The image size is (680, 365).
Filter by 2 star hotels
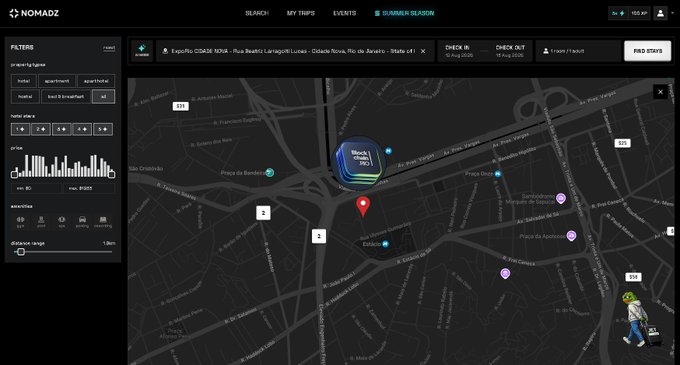click(41, 129)
